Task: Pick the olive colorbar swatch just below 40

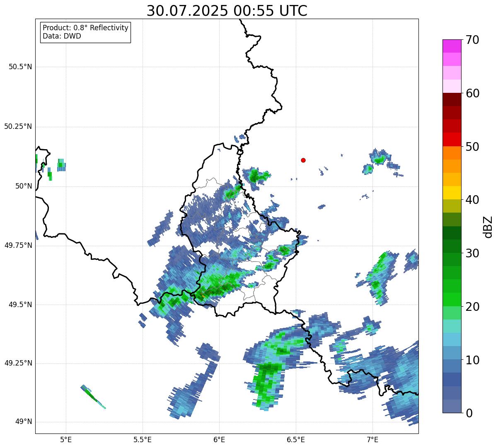Action: (452, 206)
